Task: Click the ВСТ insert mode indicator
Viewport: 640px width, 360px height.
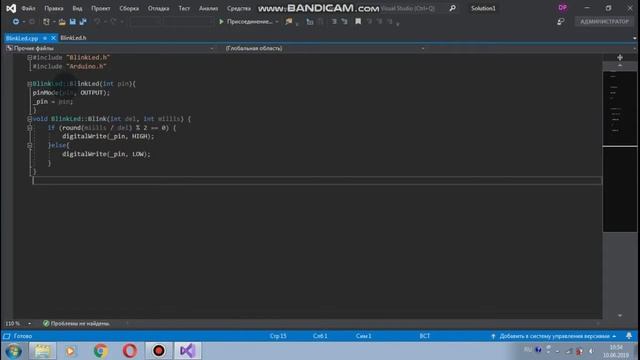Action: (x=424, y=336)
